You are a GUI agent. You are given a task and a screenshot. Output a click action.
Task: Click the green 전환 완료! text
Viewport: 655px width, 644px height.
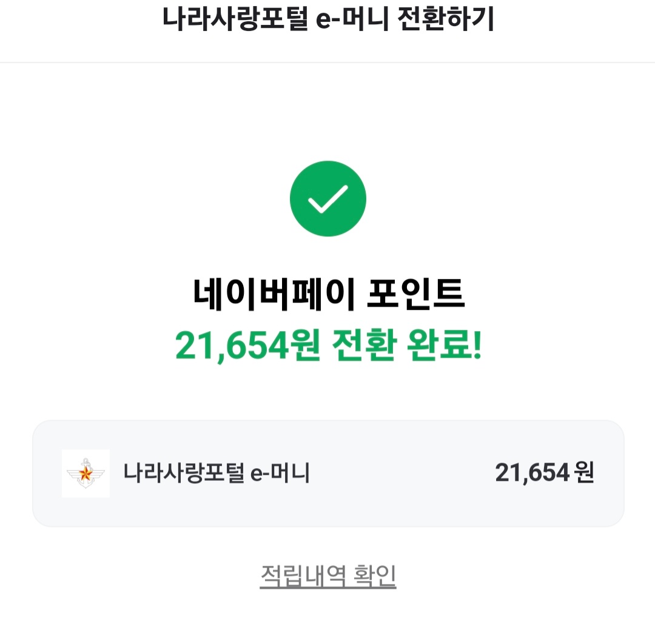(406, 346)
